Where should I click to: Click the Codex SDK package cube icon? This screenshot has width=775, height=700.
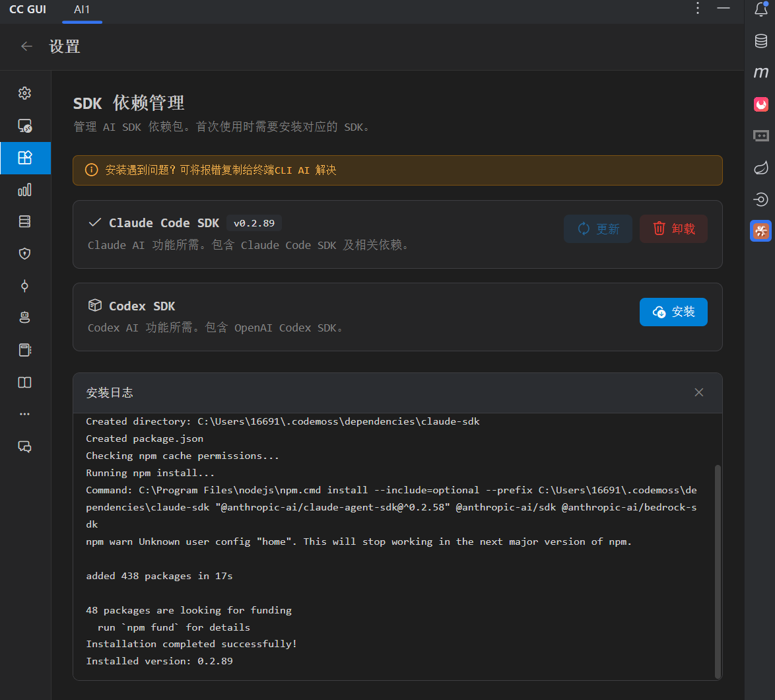coord(95,305)
